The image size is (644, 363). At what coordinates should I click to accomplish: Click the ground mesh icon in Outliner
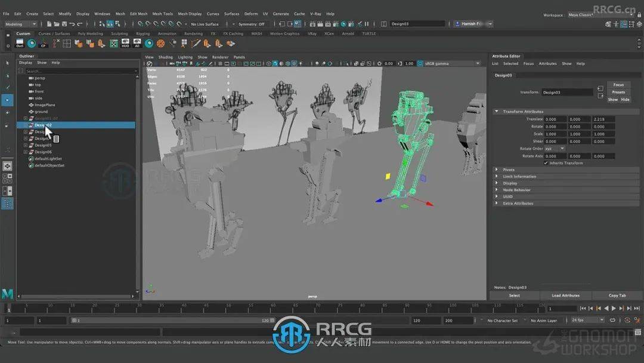[30, 112]
